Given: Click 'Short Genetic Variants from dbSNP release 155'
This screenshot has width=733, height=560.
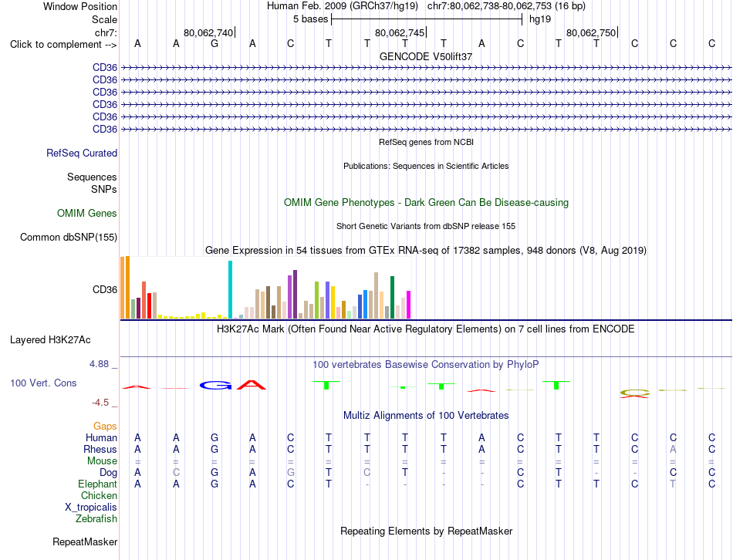Looking at the screenshot, I should [426, 226].
